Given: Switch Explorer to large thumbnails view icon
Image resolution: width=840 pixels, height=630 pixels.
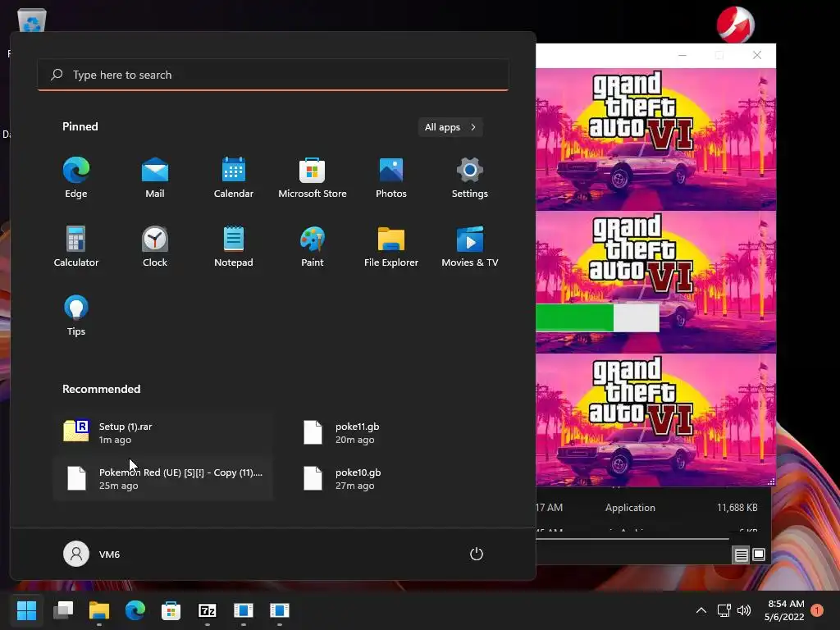Looking at the screenshot, I should coord(759,555).
